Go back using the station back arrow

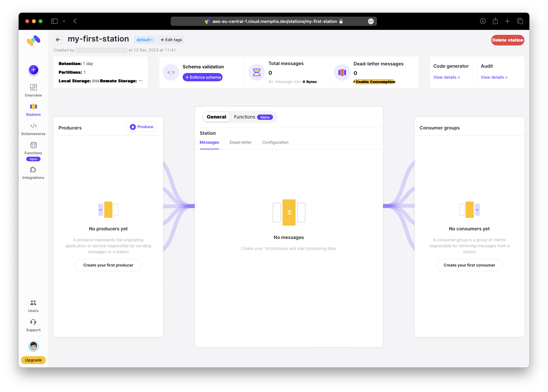click(58, 40)
